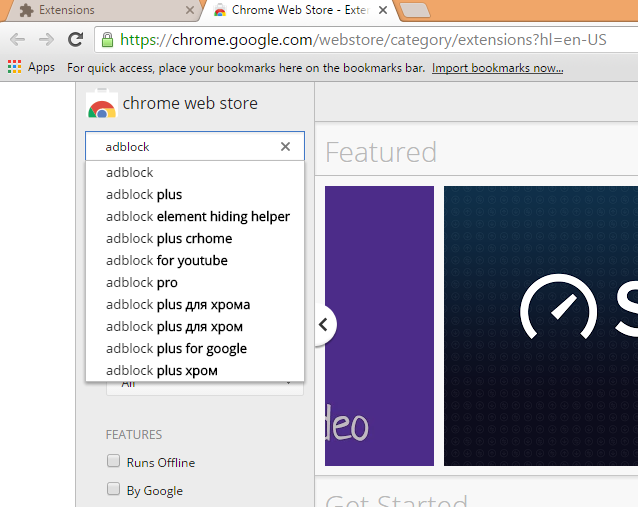Reload the page with the refresh icon

click(x=76, y=39)
